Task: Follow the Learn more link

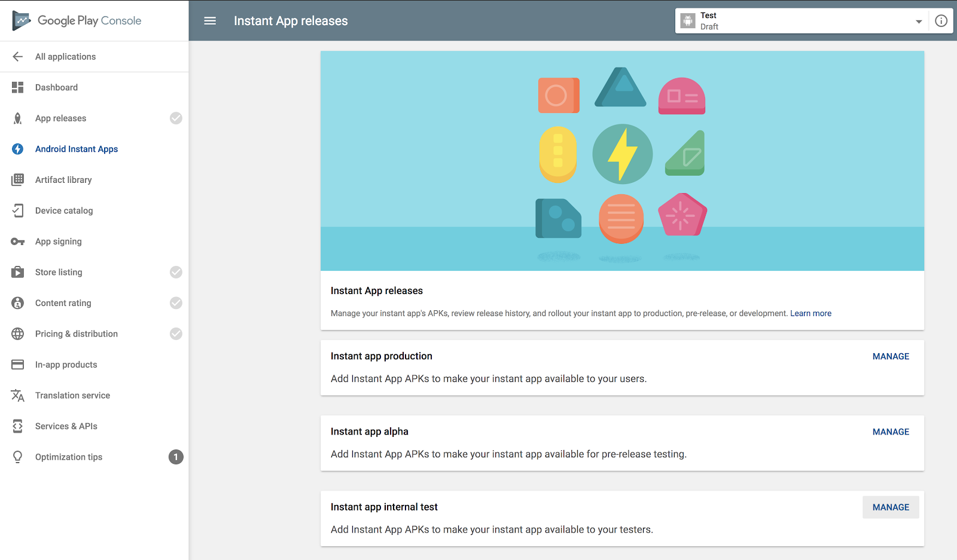Action: 810,313
